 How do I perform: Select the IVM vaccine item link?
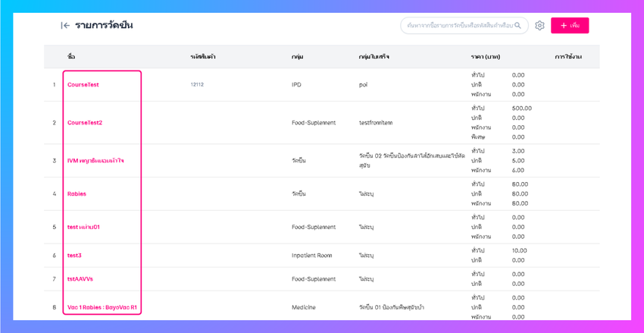(x=95, y=161)
